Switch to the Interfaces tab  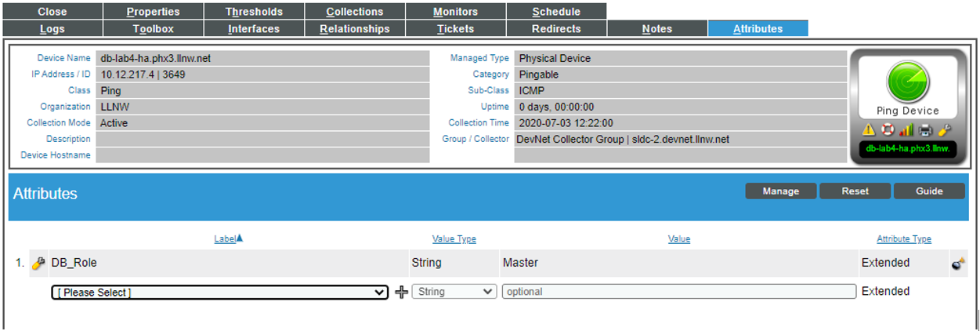click(x=254, y=29)
